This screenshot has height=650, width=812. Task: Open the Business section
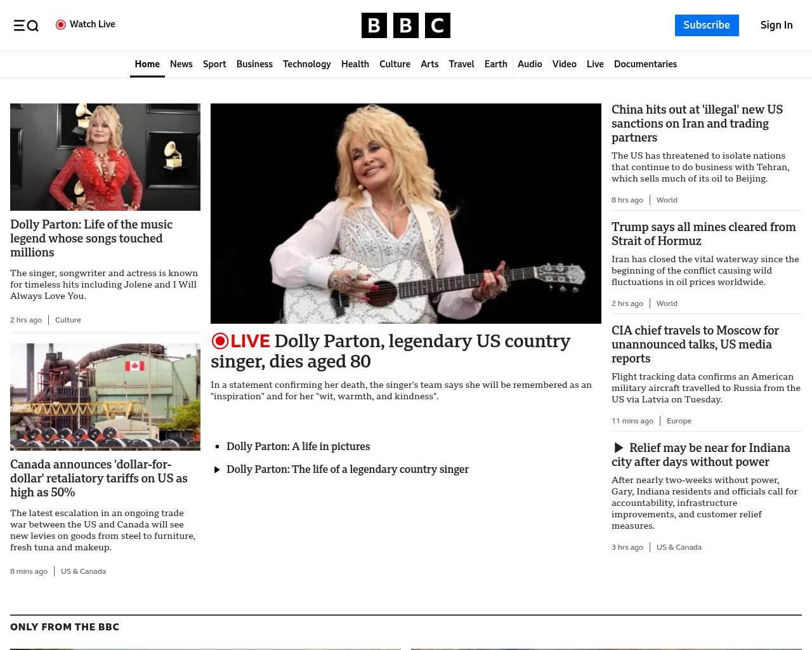point(254,64)
